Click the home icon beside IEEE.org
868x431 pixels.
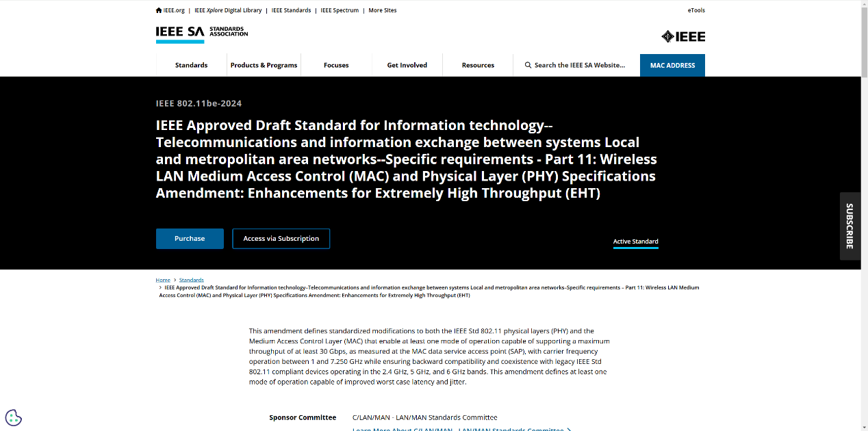click(x=159, y=10)
